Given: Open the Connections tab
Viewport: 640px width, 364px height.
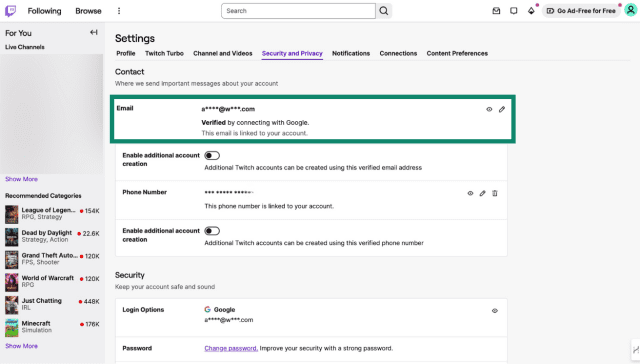Looking at the screenshot, I should pos(398,53).
